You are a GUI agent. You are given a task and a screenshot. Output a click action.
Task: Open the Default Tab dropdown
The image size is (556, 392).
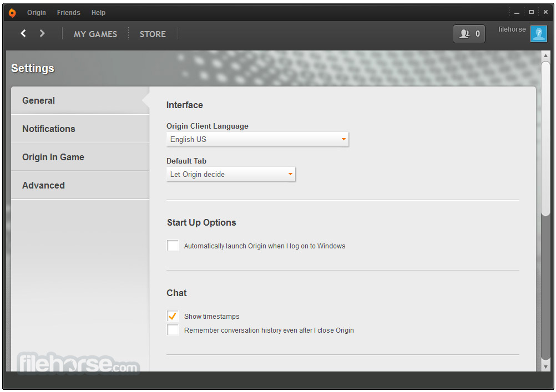[x=231, y=175]
